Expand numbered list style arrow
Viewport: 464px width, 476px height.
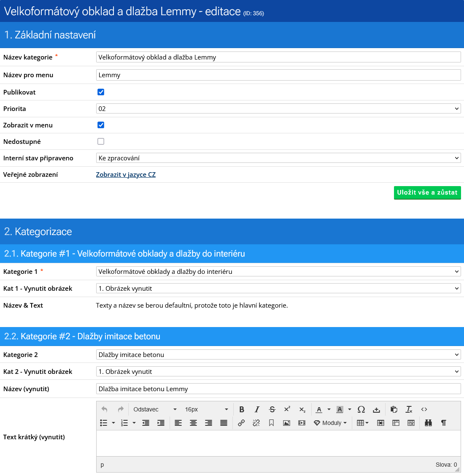(x=134, y=423)
